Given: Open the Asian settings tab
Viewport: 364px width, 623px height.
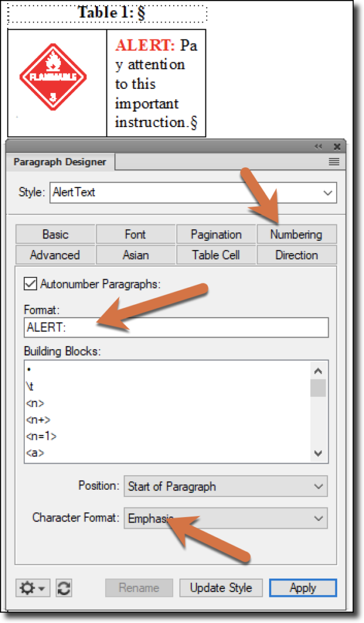Looking at the screenshot, I should (x=135, y=255).
